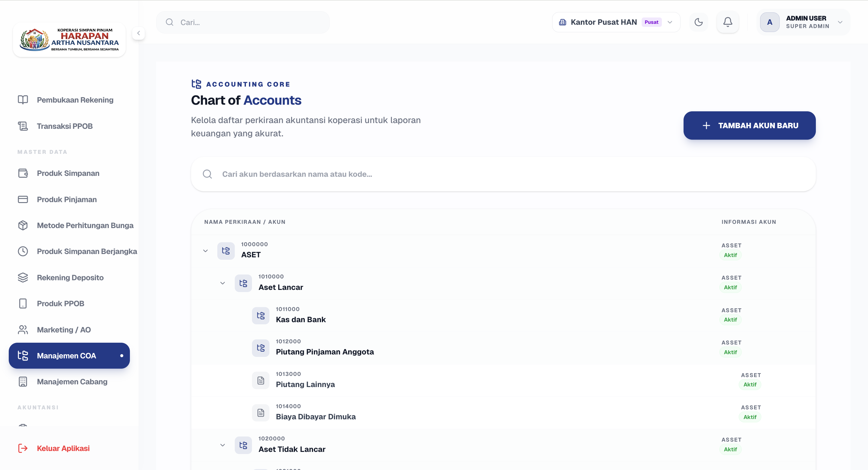Click Rekening Deposito layers icon
Viewport: 868px width, 470px height.
(x=23, y=277)
